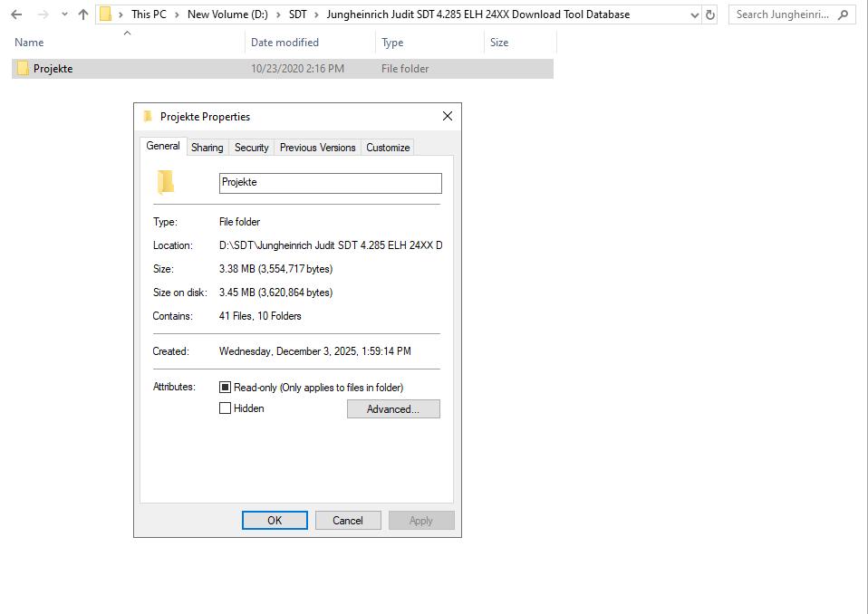Screen dimensions: 868x614
Task: Open the recent locations dropdown chevron
Action: (64, 14)
